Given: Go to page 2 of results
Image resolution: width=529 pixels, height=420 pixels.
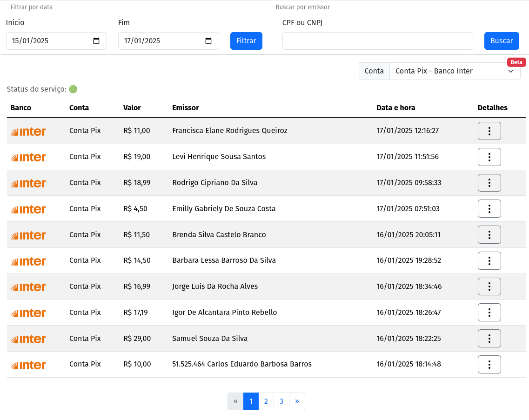Looking at the screenshot, I should (x=266, y=401).
